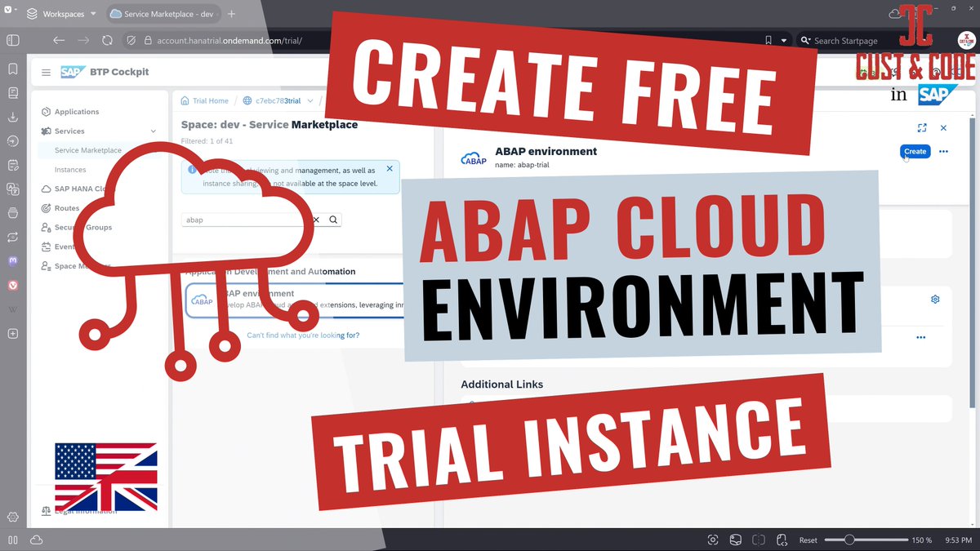
Task: Enter full screen for the ABAP details panel
Action: 922,128
